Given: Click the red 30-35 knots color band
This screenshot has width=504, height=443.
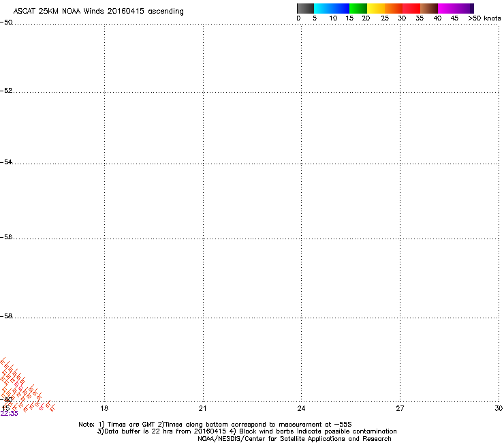Looking at the screenshot, I should [x=411, y=8].
